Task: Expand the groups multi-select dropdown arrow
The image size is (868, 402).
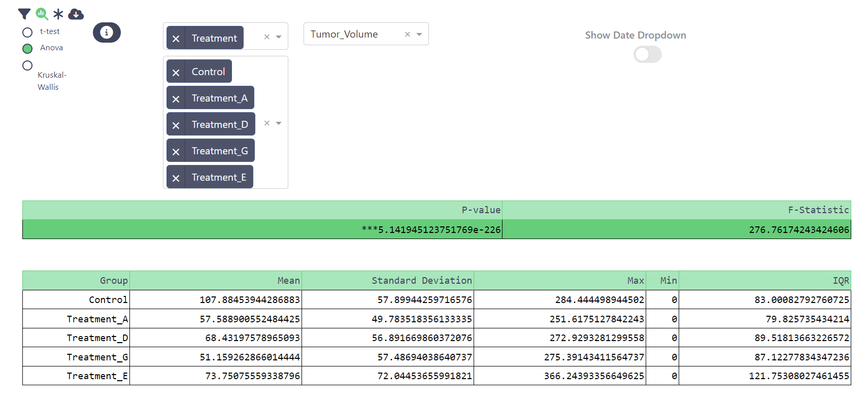Action: 279,123
